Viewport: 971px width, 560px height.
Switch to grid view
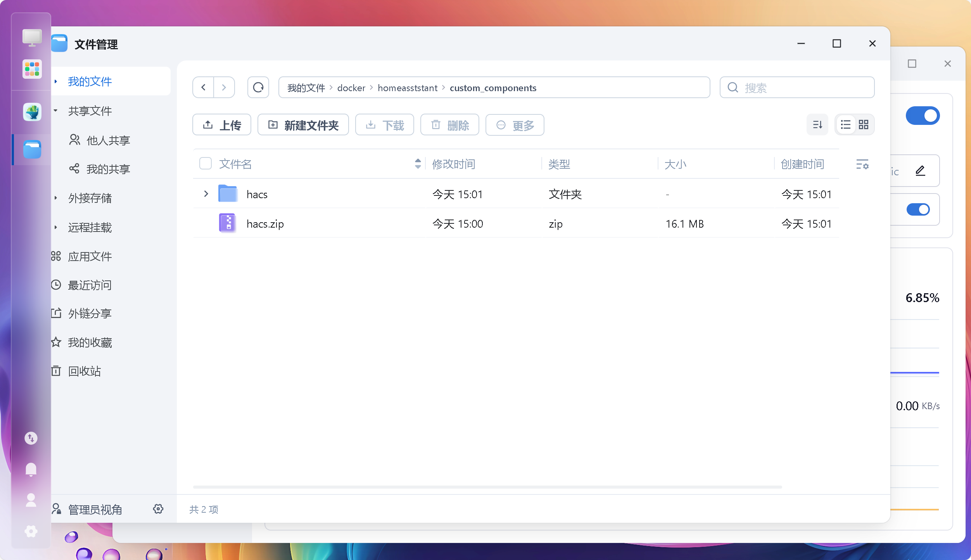point(864,124)
